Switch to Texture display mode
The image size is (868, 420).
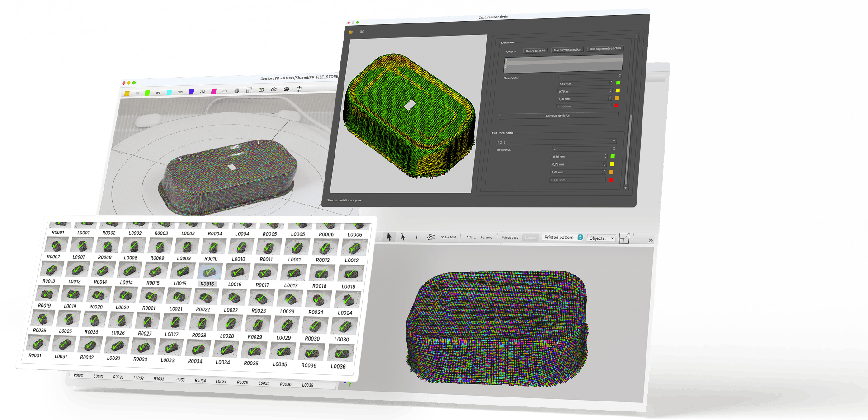(530, 238)
